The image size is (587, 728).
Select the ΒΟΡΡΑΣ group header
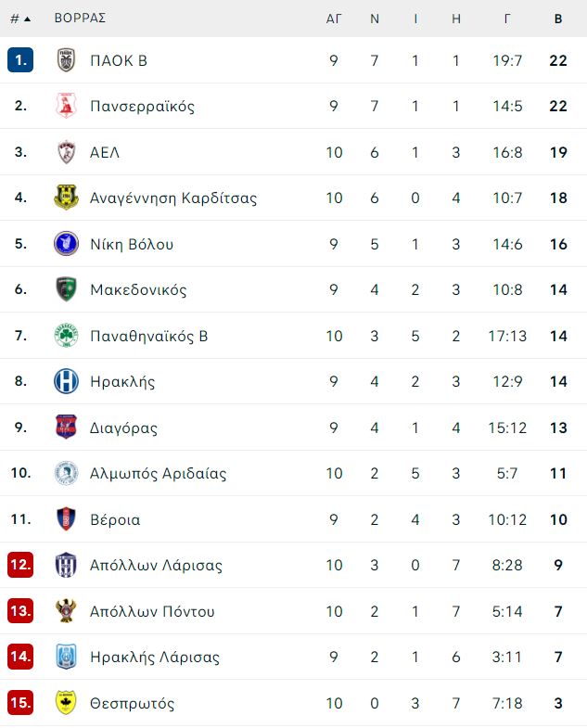coord(80,19)
